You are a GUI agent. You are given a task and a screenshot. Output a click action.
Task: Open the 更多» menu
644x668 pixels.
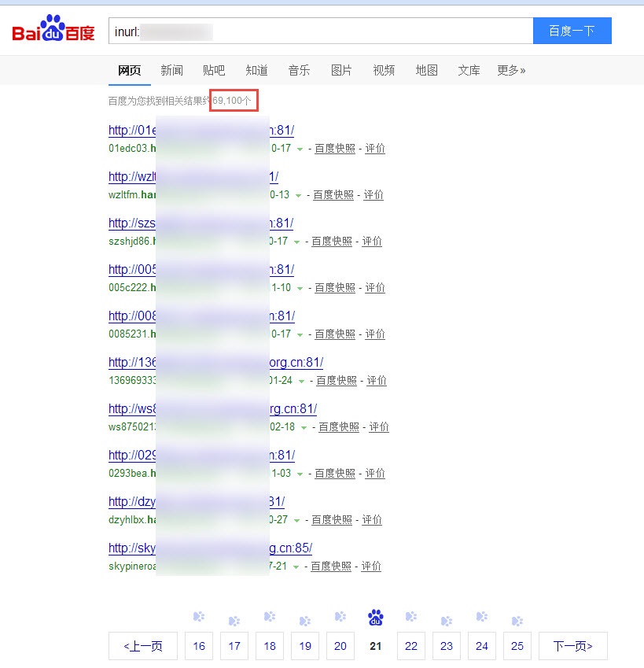coord(511,70)
